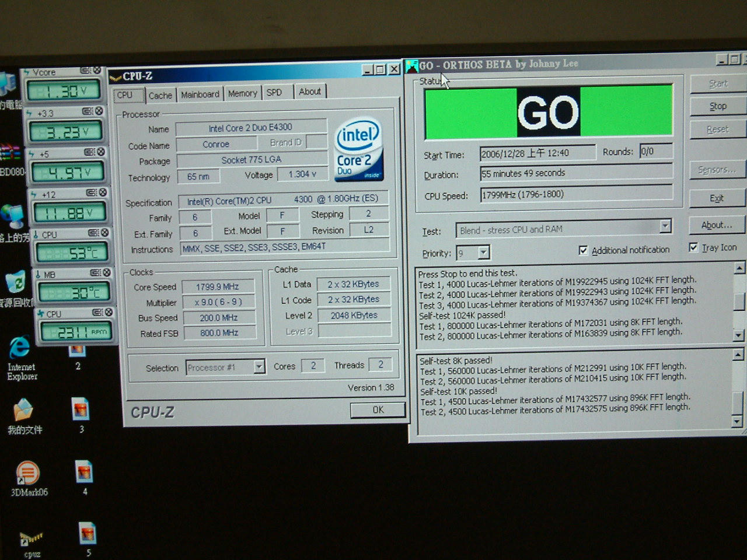Close the MB temperature gadget

107,272
